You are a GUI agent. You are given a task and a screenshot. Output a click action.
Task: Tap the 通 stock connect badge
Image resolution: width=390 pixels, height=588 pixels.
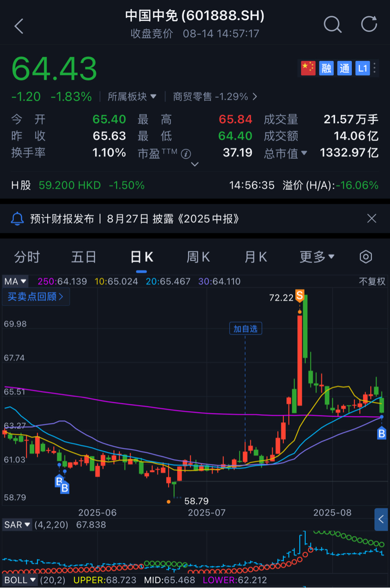tap(344, 68)
